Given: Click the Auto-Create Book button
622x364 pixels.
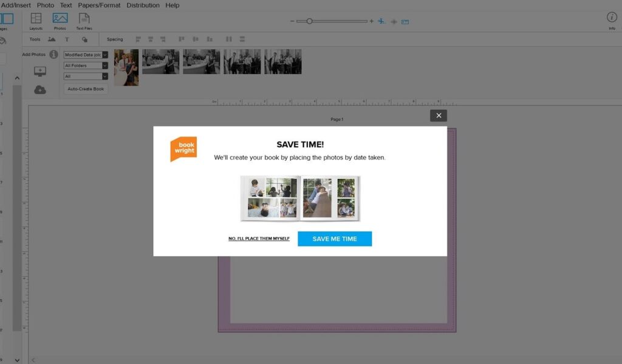Looking at the screenshot, I should [86, 89].
